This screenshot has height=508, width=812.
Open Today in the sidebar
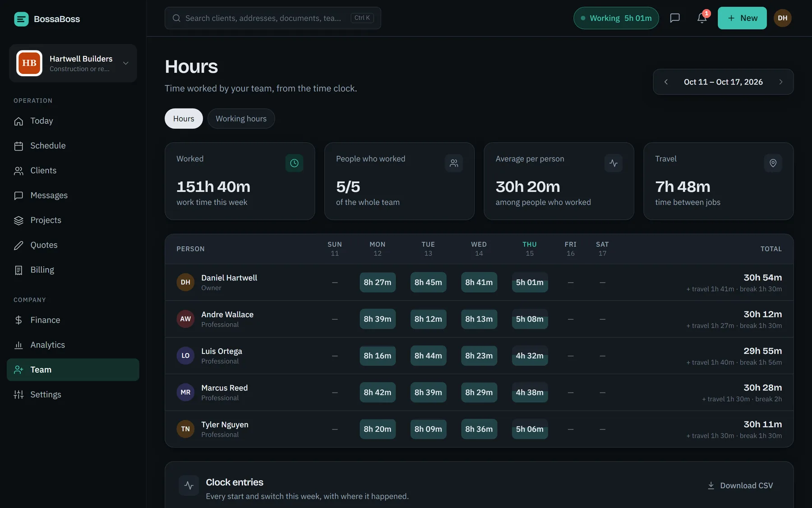pyautogui.click(x=73, y=121)
